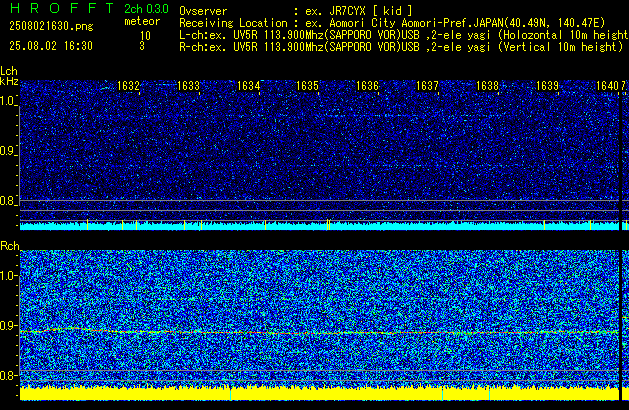Select the 1634 time marker
The image size is (629, 410).
[248, 86]
